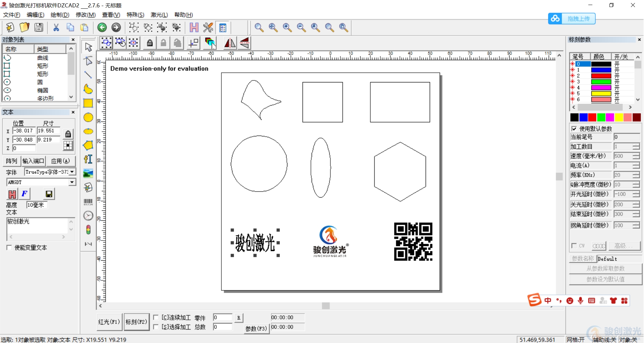Enable 连续加工 continuous processing checkbox
644x343 pixels.
point(156,317)
